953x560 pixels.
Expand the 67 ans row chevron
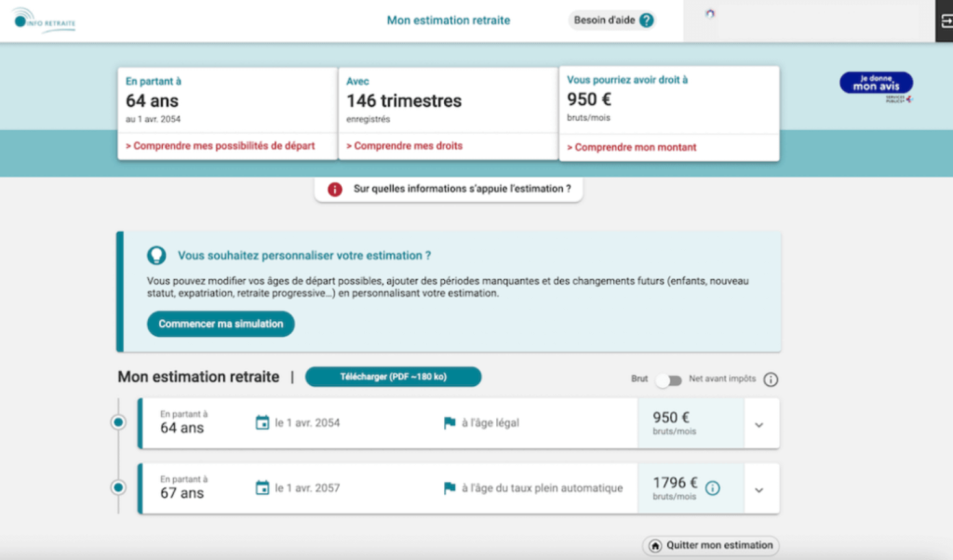pos(759,490)
